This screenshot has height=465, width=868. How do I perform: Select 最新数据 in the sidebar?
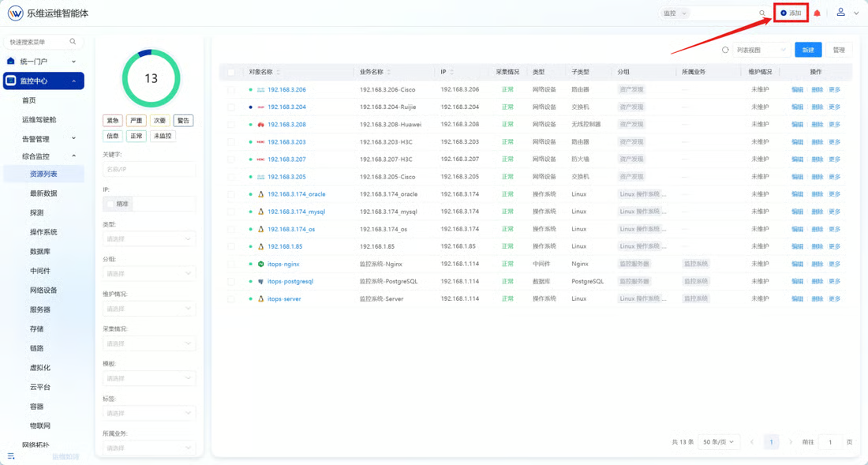coord(43,193)
